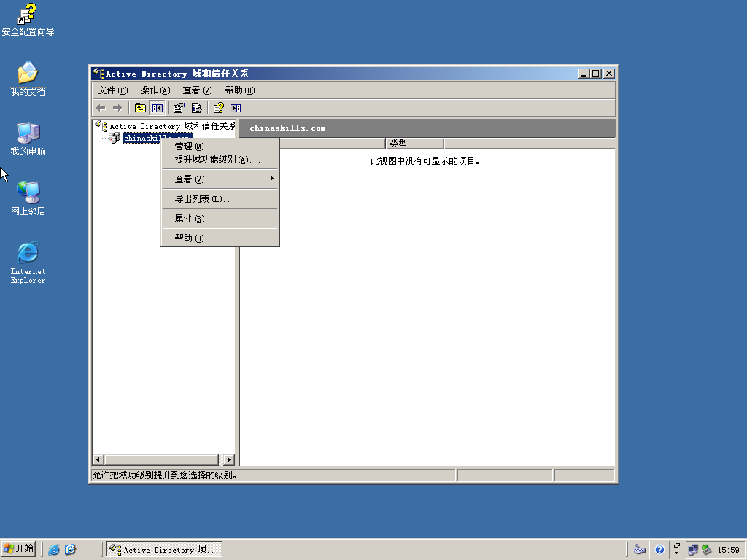Screen dimensions: 747x560
Task: Open the 查看(V) menu in menu bar
Action: coord(198,90)
